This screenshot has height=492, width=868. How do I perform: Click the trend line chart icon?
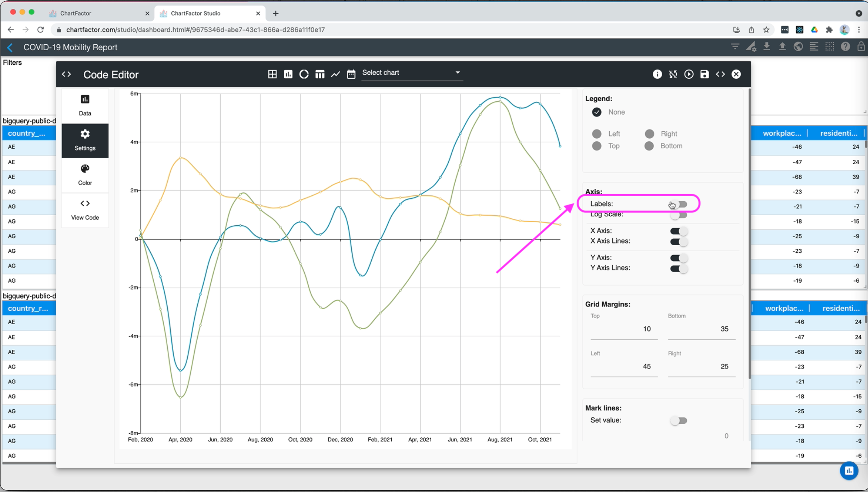335,74
